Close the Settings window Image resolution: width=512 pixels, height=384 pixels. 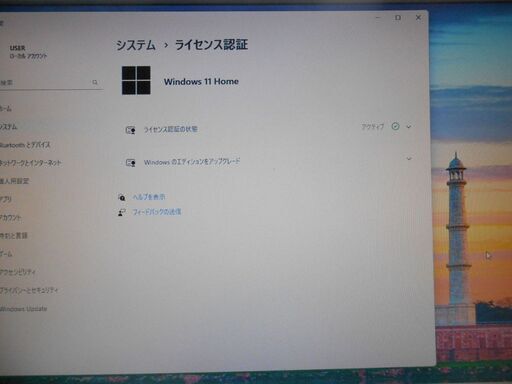[418, 17]
